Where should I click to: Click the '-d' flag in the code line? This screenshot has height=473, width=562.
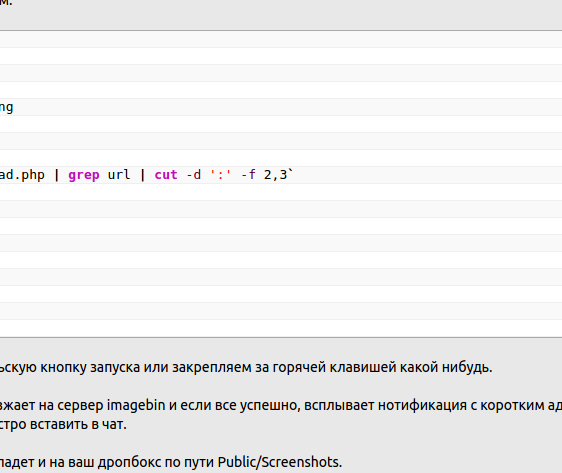point(194,175)
